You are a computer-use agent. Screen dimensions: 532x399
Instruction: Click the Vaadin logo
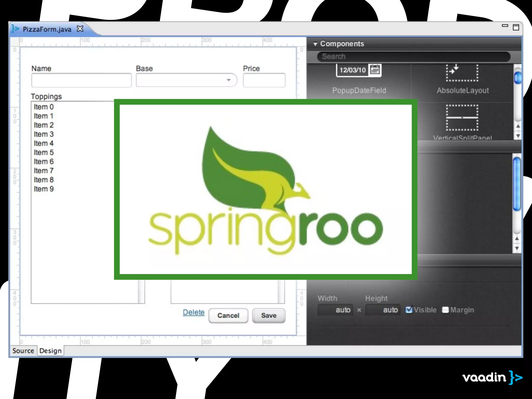pos(492,377)
